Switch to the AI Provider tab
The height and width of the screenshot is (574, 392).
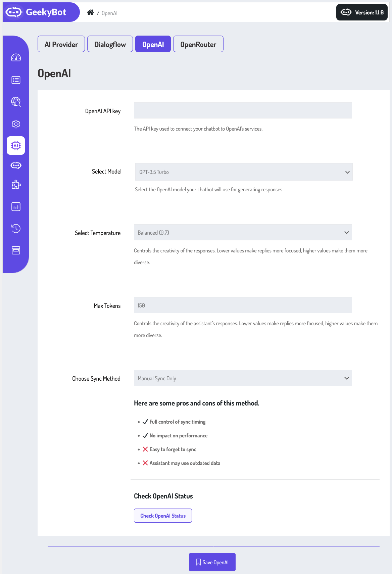point(61,44)
